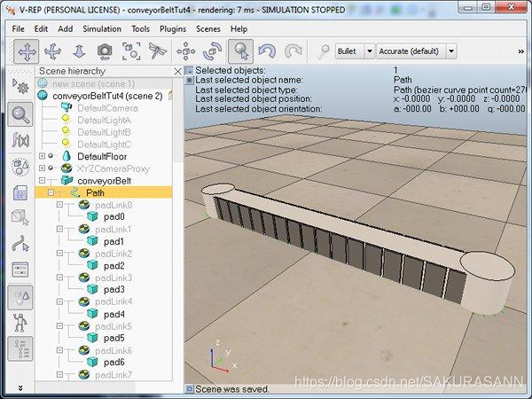Collapse the Path tree node
Screen dimensions: 532x399
pyautogui.click(x=51, y=192)
